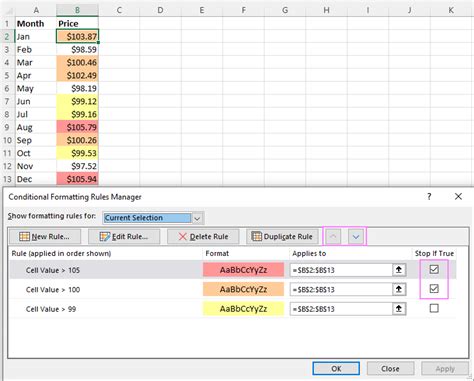This screenshot has height=381, width=474.
Task: Select the Aug cell
Action: click(36, 127)
